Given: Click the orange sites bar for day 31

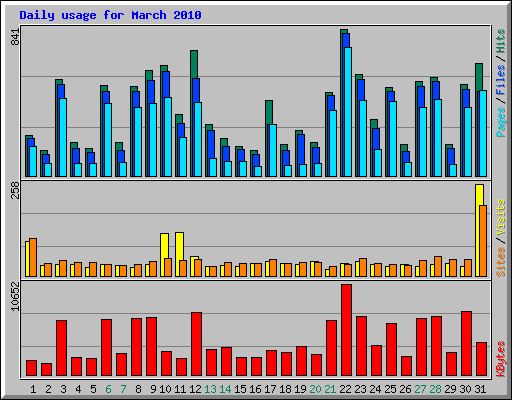Looking at the screenshot, I should (x=483, y=241).
